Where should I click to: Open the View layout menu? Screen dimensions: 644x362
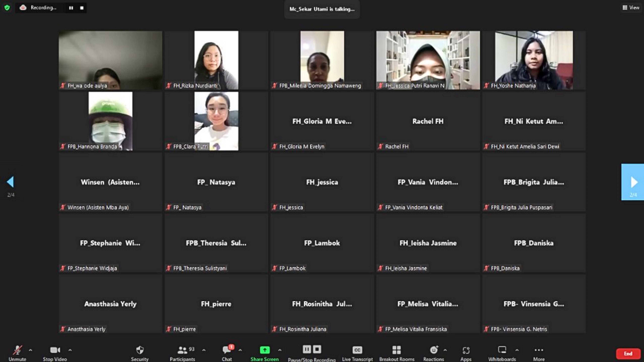pos(631,8)
